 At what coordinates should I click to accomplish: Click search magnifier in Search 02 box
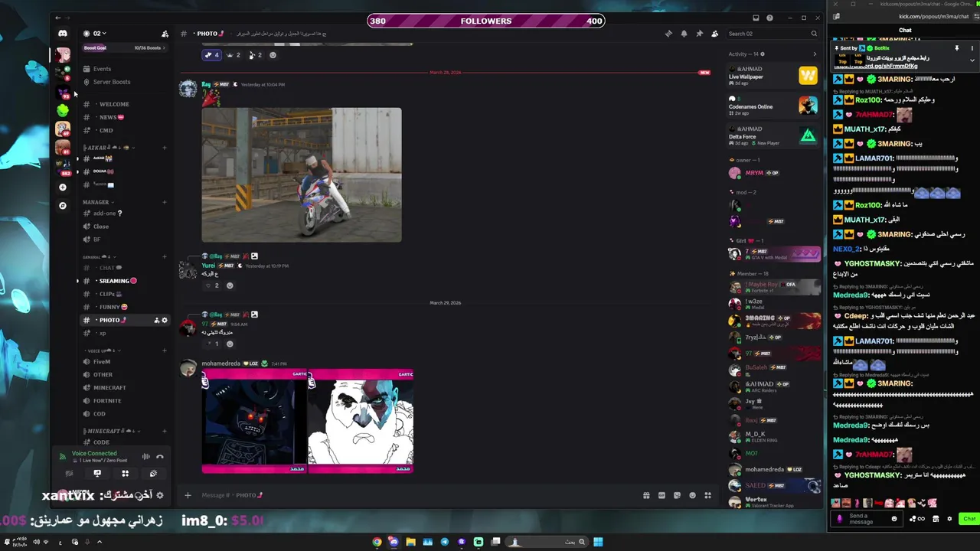[814, 34]
